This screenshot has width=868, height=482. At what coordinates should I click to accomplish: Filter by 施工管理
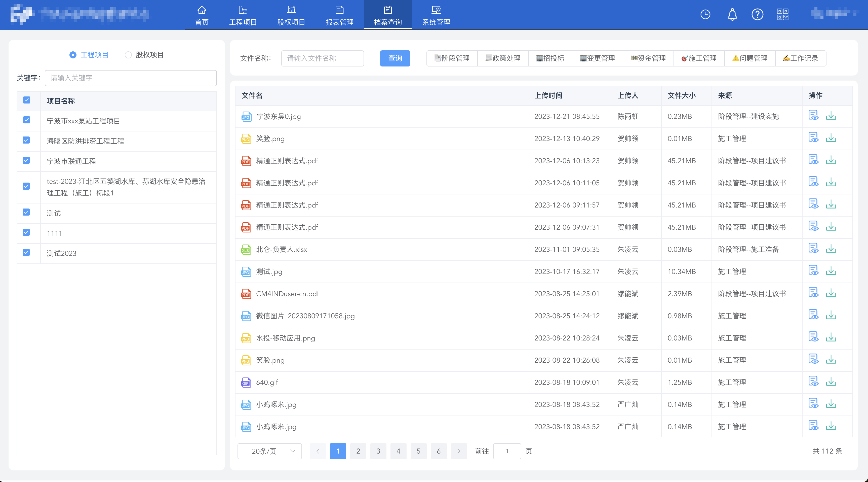point(699,58)
